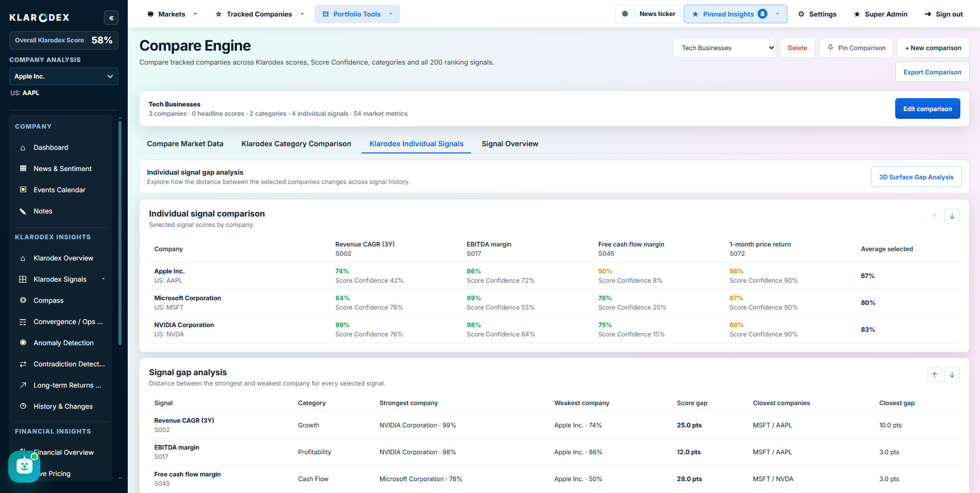Open Contradiction Detection arrows icon
This screenshot has width=980, height=493.
pyautogui.click(x=23, y=364)
